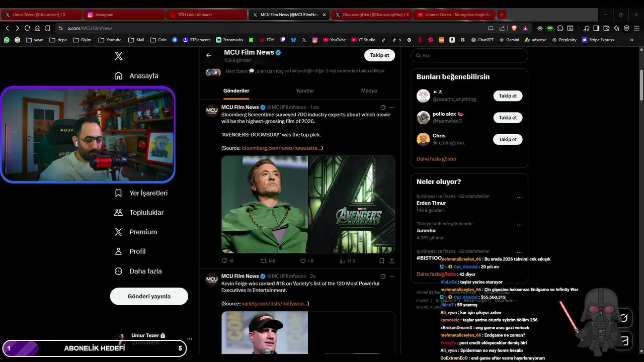Click the Brave shields lion icon
Viewport: 644px width, 362px height.
point(514,28)
